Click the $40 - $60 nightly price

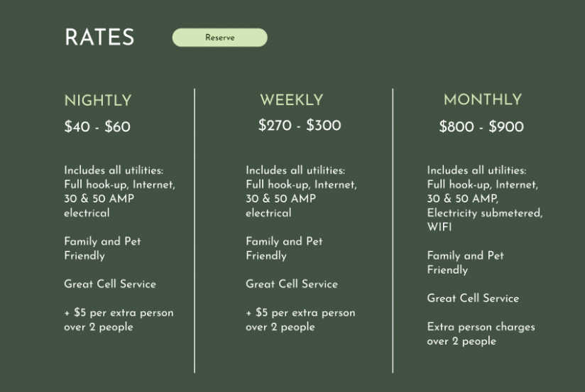tap(97, 127)
